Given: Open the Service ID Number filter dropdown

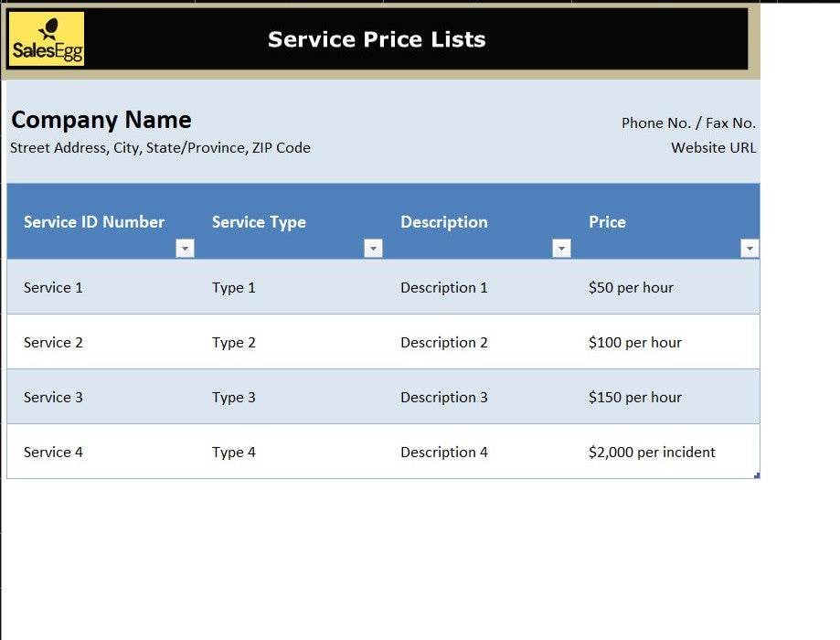Looking at the screenshot, I should (185, 248).
